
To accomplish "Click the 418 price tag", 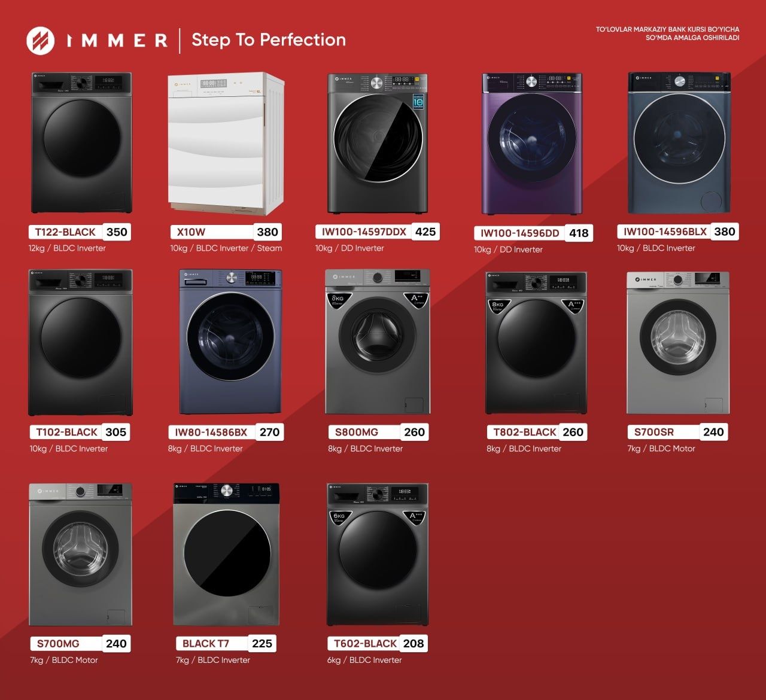I will click(579, 233).
